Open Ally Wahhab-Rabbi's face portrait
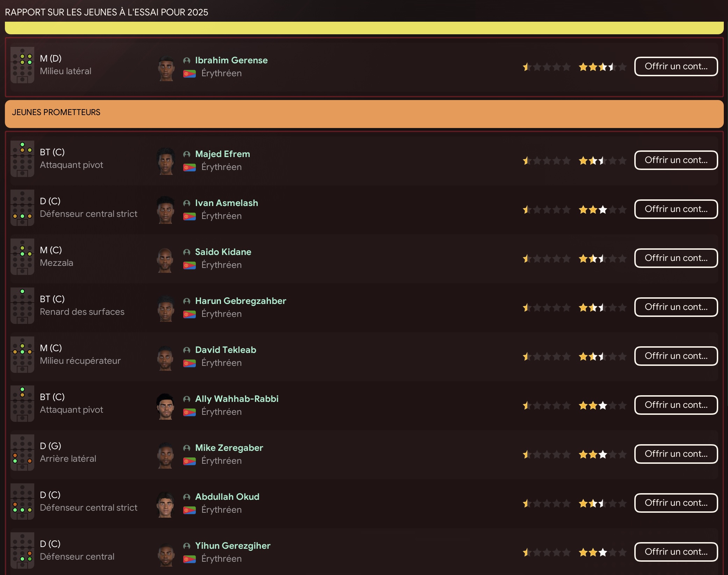The height and width of the screenshot is (575, 728). click(165, 406)
